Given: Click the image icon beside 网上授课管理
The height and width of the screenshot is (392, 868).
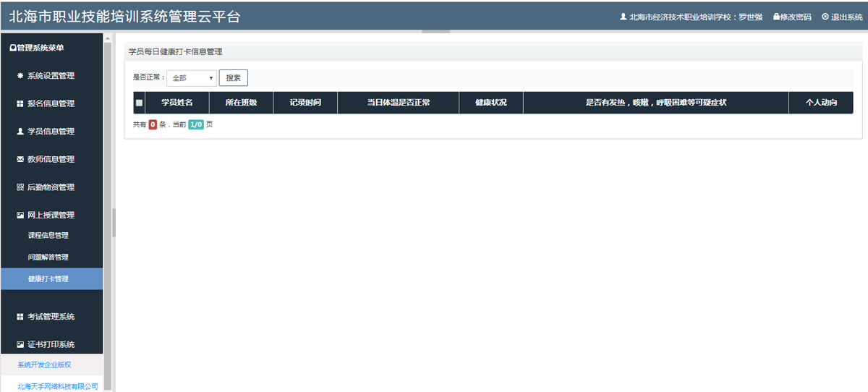Looking at the screenshot, I should pyautogui.click(x=20, y=216).
